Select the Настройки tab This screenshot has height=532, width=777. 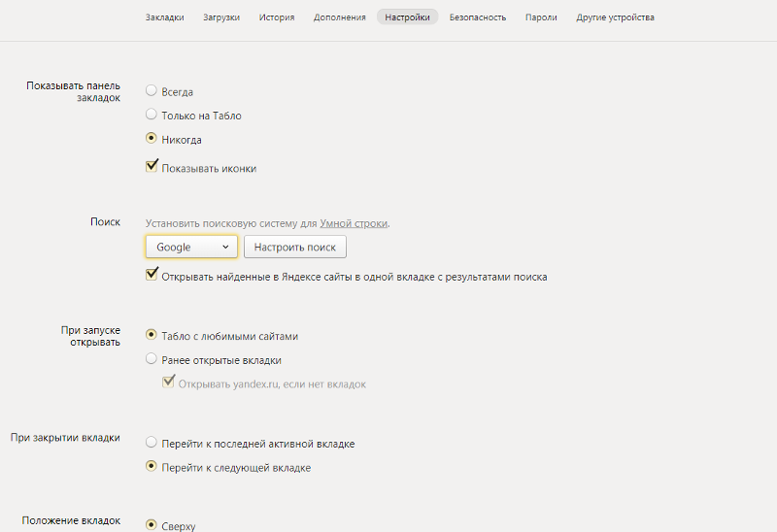pos(407,17)
